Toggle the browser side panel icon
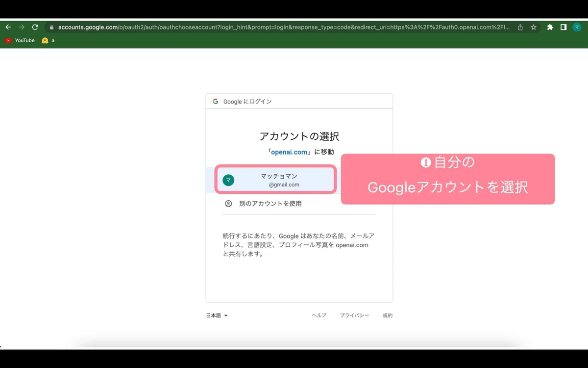 tap(563, 27)
